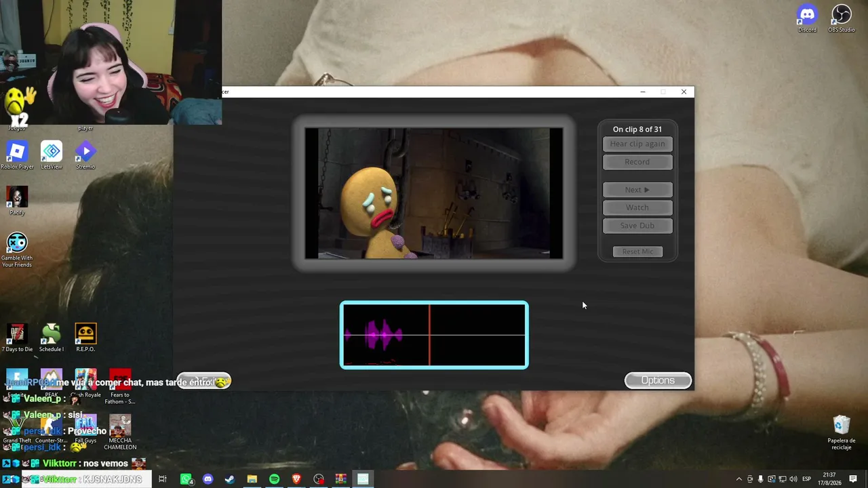The width and height of the screenshot is (868, 488).
Task: Go to the next clip with Next
Action: (637, 190)
